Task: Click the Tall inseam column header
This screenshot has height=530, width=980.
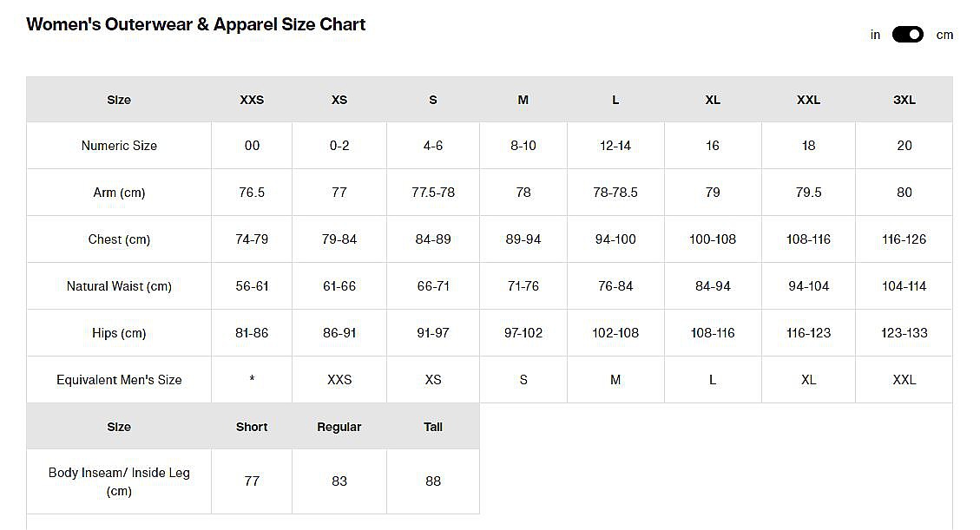Action: (433, 427)
